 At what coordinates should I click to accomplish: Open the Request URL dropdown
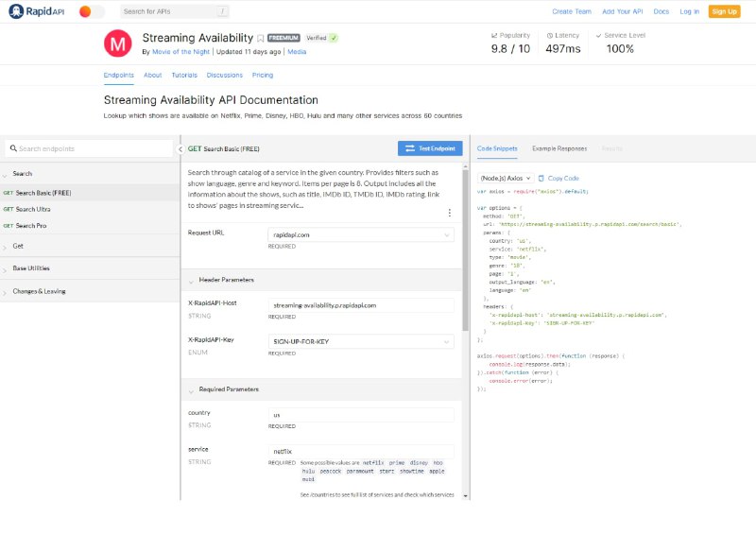(x=360, y=234)
